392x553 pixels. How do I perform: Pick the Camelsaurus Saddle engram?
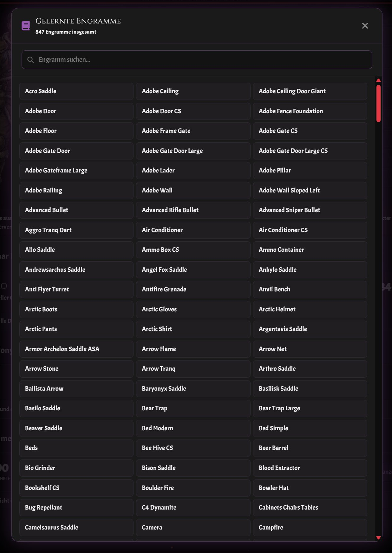[76, 528]
